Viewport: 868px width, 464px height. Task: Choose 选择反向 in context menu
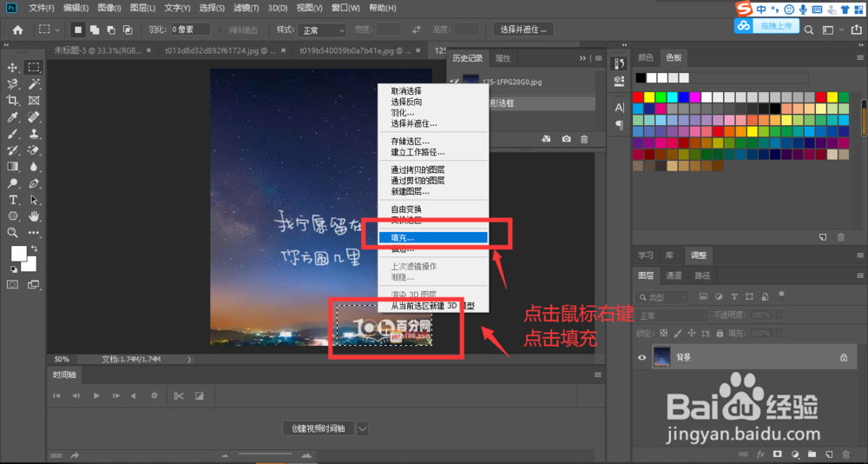(433, 102)
